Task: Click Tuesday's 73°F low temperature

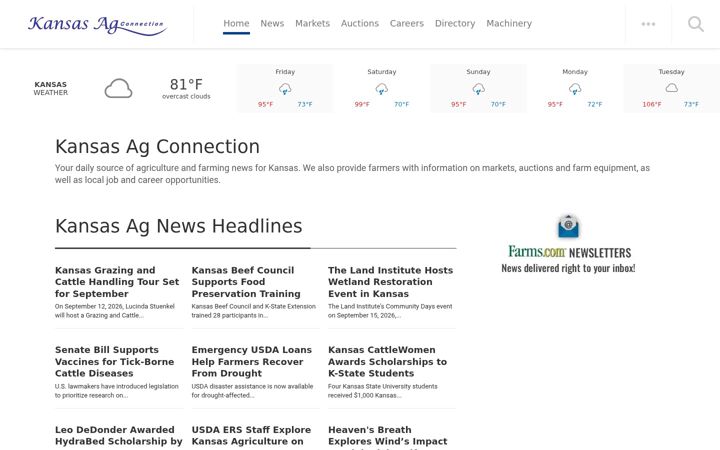Action: click(691, 105)
